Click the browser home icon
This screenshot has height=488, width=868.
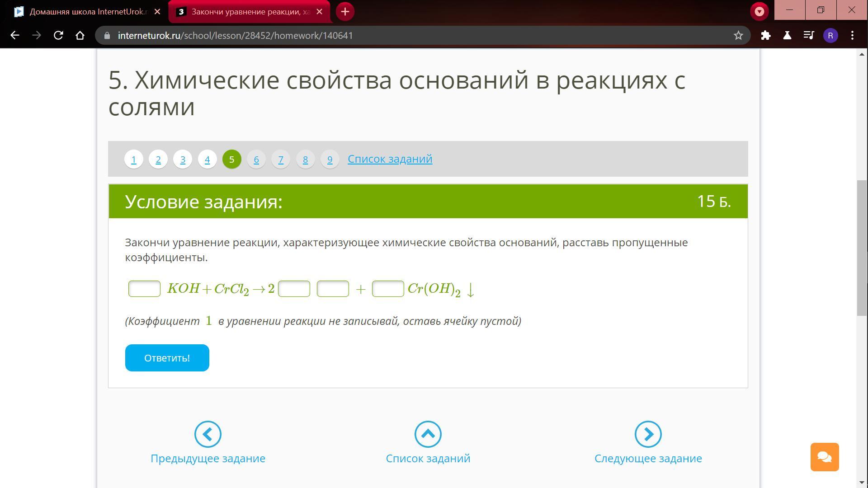80,35
